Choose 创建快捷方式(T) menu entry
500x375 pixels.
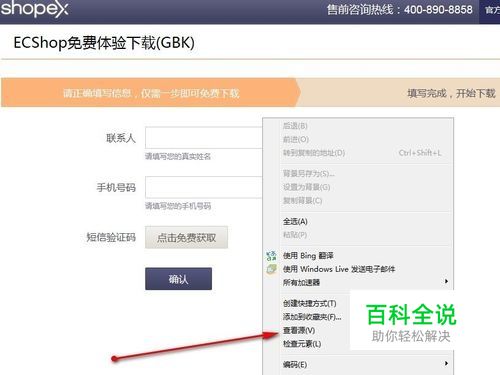[x=309, y=303]
